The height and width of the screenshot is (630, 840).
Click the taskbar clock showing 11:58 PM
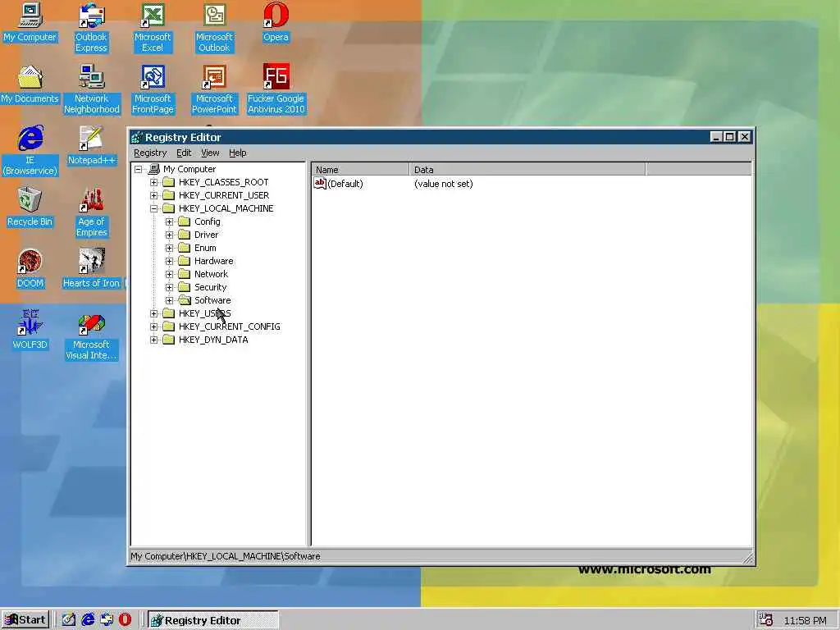805,620
